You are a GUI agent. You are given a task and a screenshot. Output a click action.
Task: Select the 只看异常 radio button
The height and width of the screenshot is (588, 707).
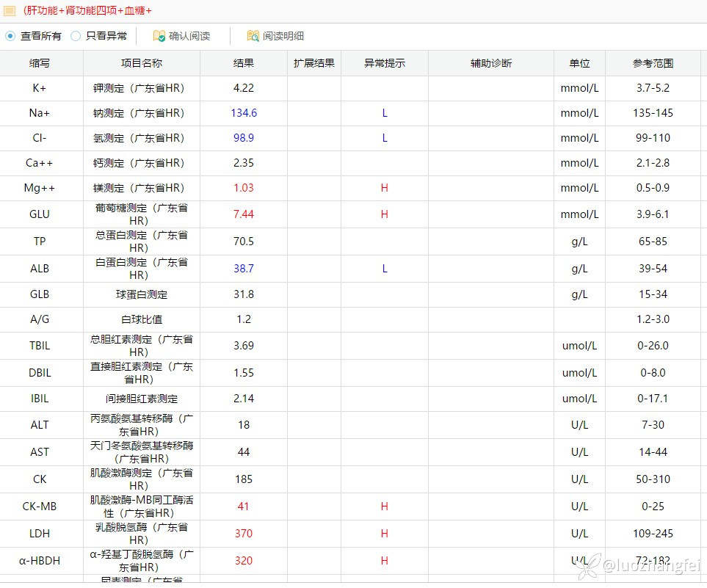click(76, 35)
